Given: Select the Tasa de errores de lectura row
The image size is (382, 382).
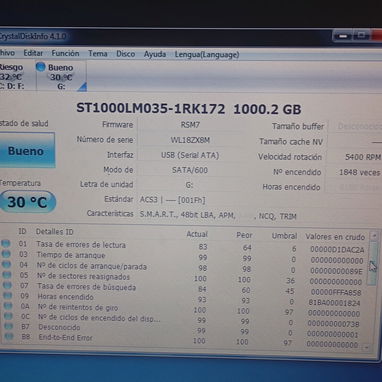Looking at the screenshot, I should pos(183,246).
